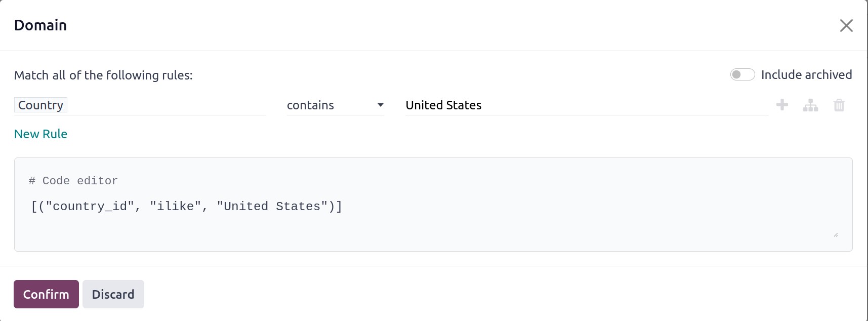Grab the code editor resize handle
The width and height of the screenshot is (868, 321).
coord(836,234)
